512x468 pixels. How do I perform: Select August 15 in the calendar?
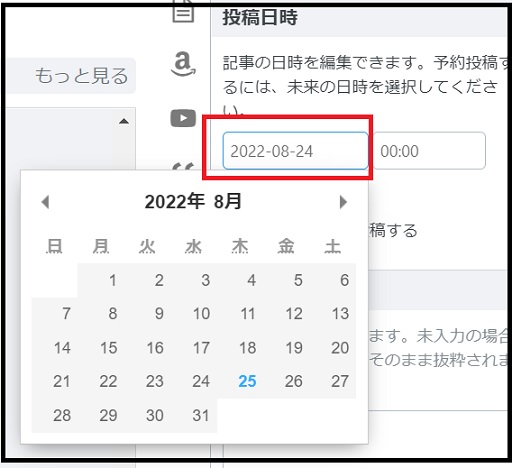(x=101, y=348)
